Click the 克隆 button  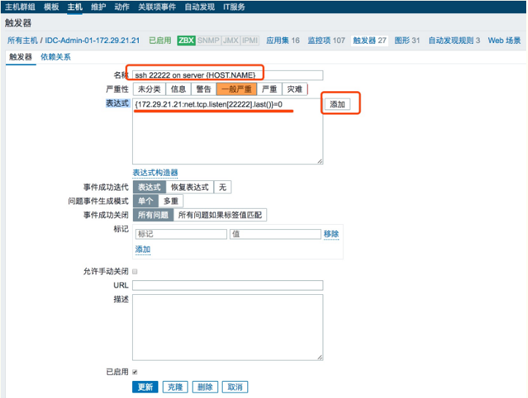[x=175, y=387]
